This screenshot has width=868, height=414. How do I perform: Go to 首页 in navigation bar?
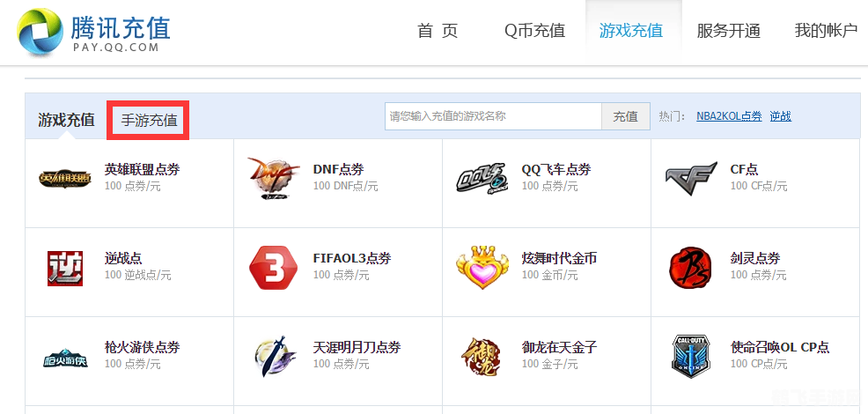(438, 31)
